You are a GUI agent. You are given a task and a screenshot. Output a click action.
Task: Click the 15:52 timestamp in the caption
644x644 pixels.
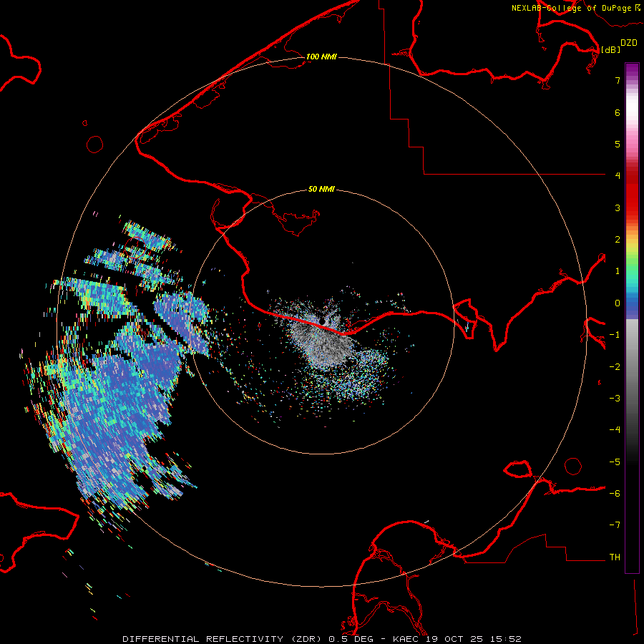(x=507, y=639)
